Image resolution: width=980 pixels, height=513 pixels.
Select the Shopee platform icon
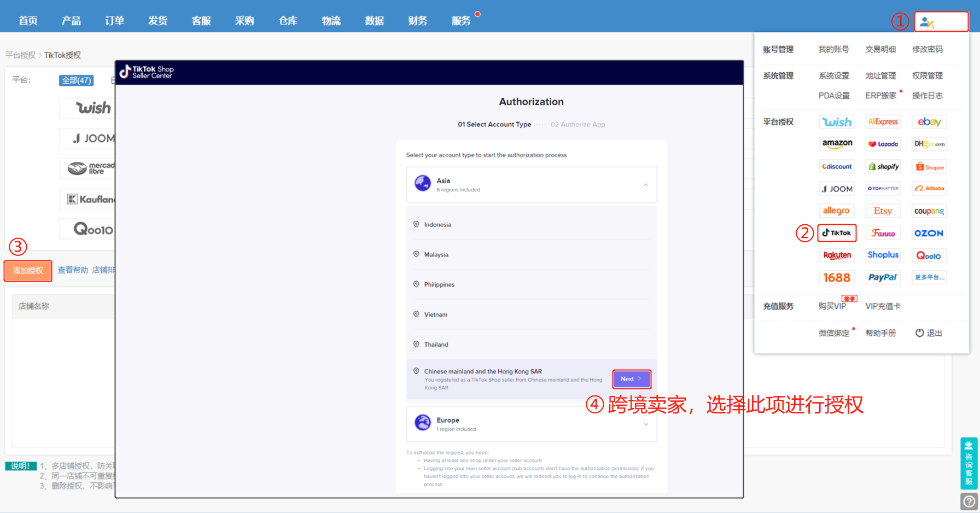click(x=929, y=166)
